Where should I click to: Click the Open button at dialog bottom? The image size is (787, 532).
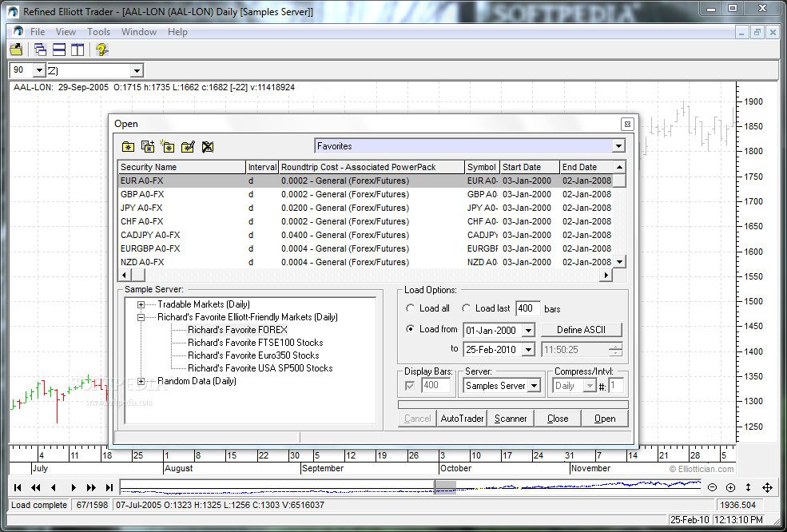point(605,418)
